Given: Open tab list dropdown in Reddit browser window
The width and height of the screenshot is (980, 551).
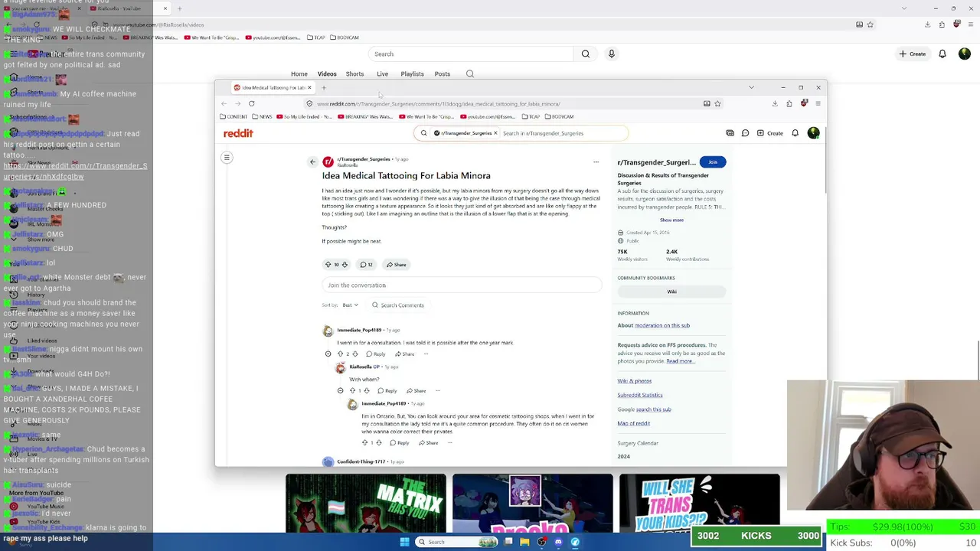Looking at the screenshot, I should 751,87.
